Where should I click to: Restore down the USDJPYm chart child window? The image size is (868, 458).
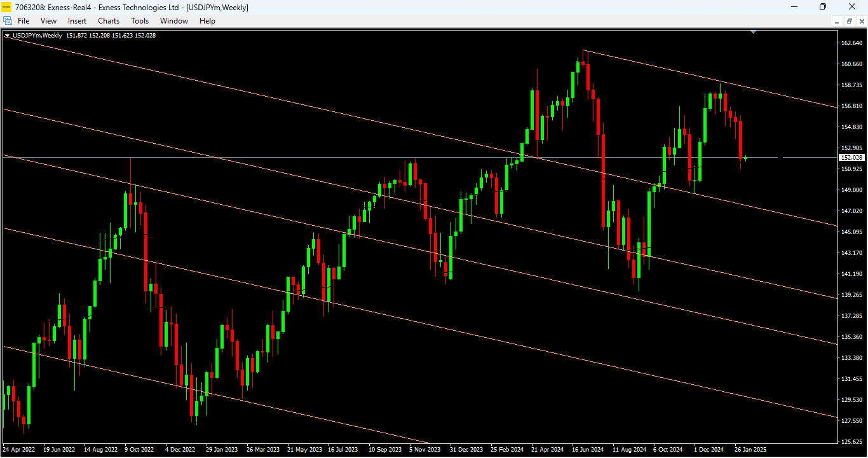[850, 21]
